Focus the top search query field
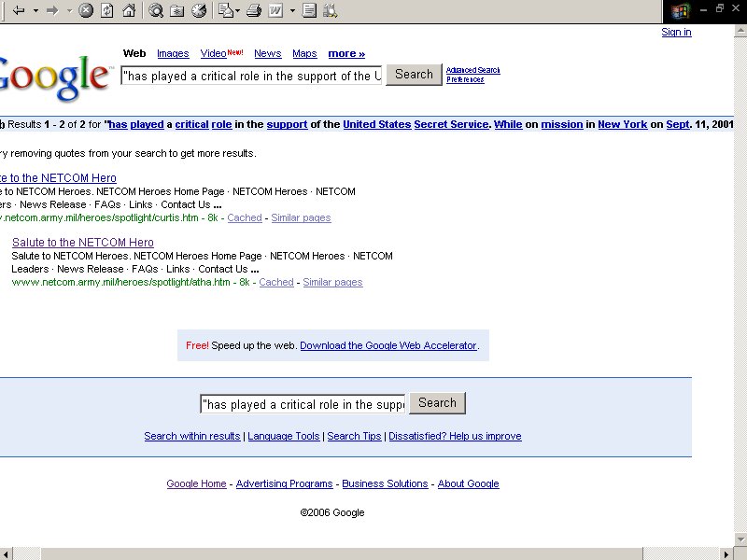The height and width of the screenshot is (560, 747). (x=251, y=76)
